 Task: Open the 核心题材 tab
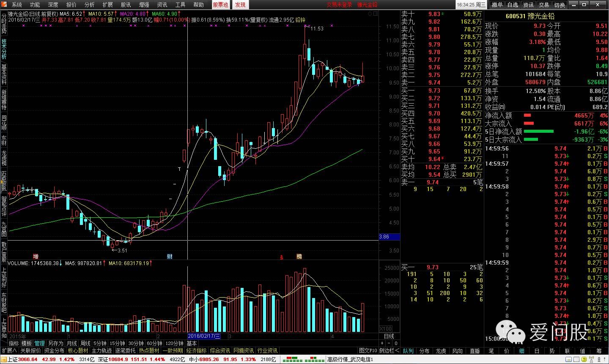[78, 350]
